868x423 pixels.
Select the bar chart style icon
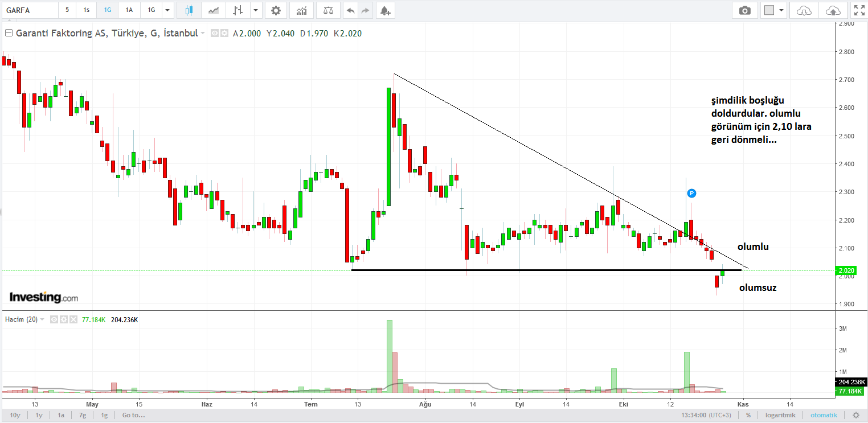pyautogui.click(x=238, y=10)
